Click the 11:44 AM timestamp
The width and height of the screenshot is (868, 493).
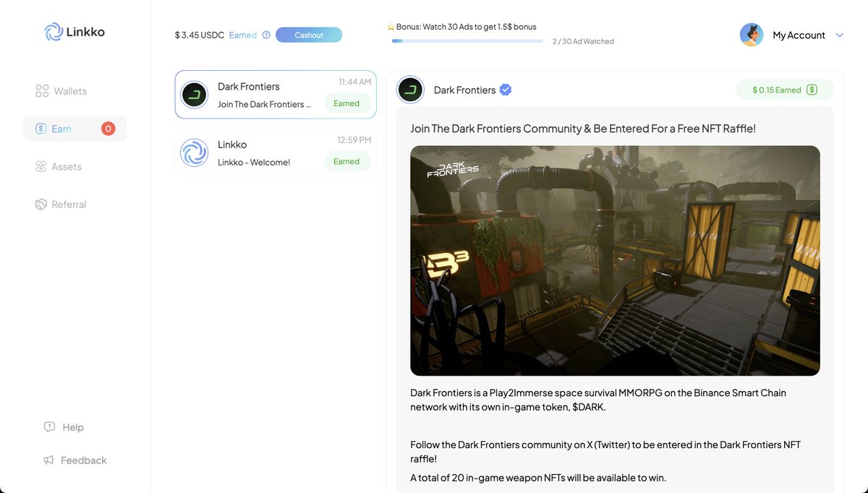[x=354, y=82]
